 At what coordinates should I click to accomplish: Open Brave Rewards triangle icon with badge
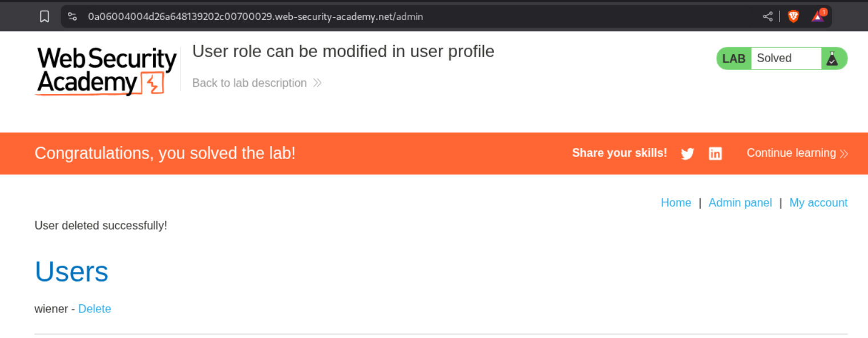pyautogui.click(x=818, y=16)
